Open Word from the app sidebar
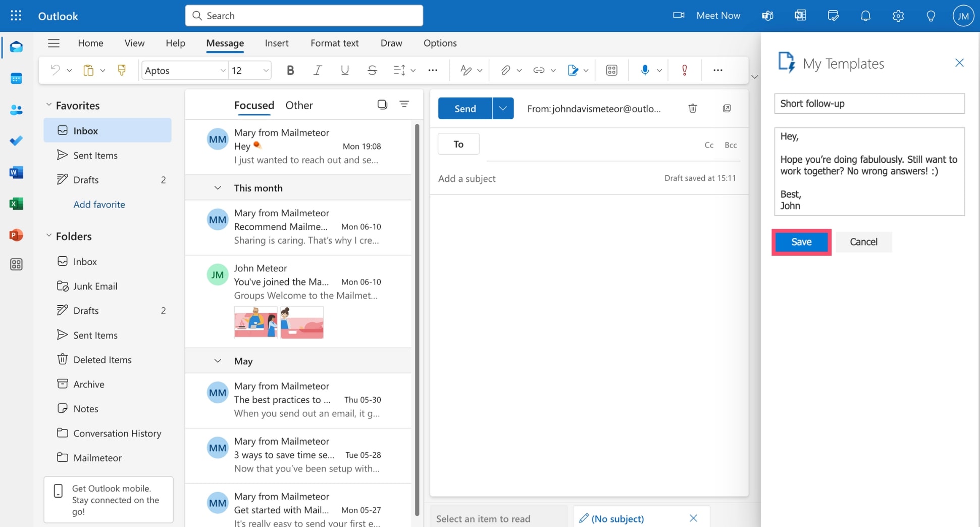The width and height of the screenshot is (980, 527). pyautogui.click(x=16, y=172)
